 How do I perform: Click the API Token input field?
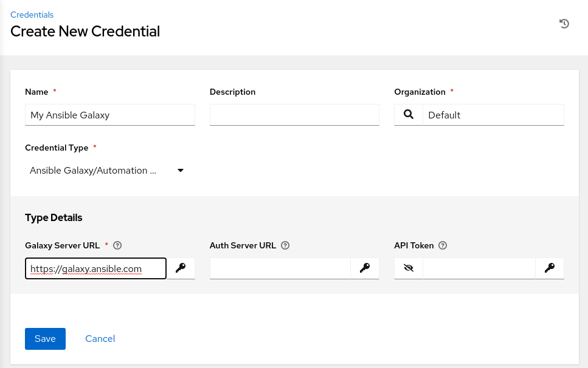[479, 268]
